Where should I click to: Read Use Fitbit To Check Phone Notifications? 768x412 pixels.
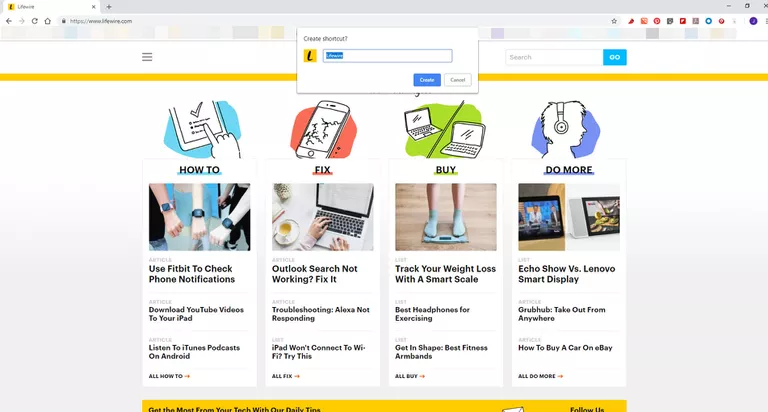coord(192,274)
